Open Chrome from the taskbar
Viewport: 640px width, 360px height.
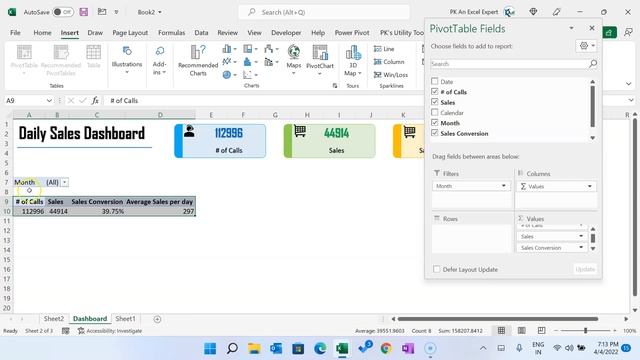[386, 348]
